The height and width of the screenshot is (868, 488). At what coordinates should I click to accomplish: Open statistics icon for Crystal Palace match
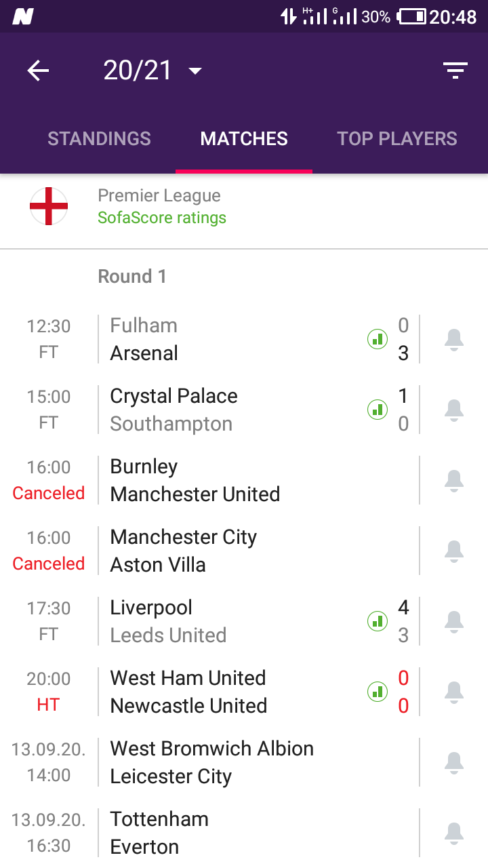[378, 409]
